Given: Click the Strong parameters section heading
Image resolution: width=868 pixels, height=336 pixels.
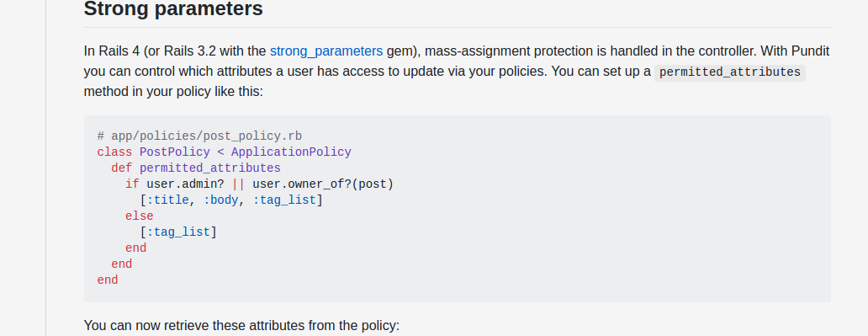Looking at the screenshot, I should (x=173, y=9).
